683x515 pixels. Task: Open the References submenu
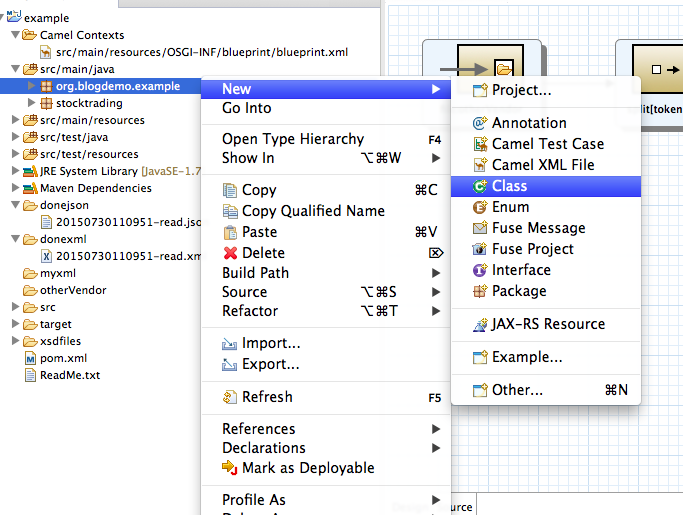(x=326, y=429)
